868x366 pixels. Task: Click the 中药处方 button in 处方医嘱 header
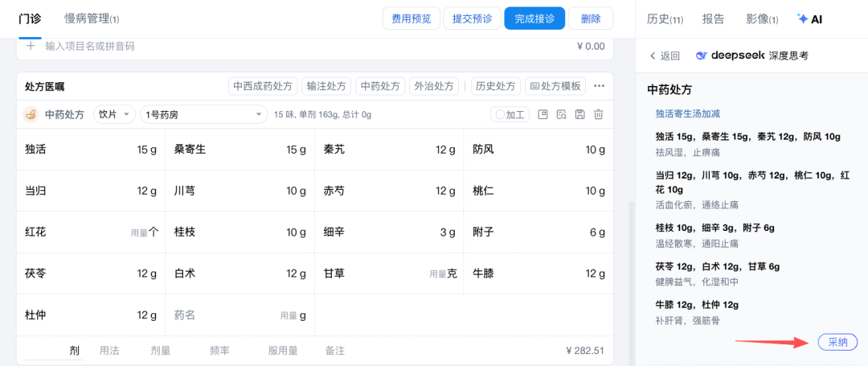coord(380,86)
